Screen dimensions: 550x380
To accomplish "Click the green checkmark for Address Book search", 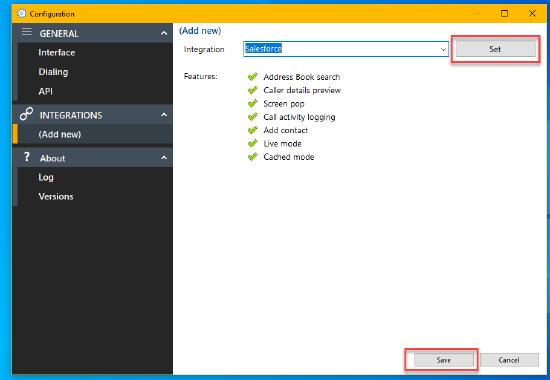I will point(253,76).
